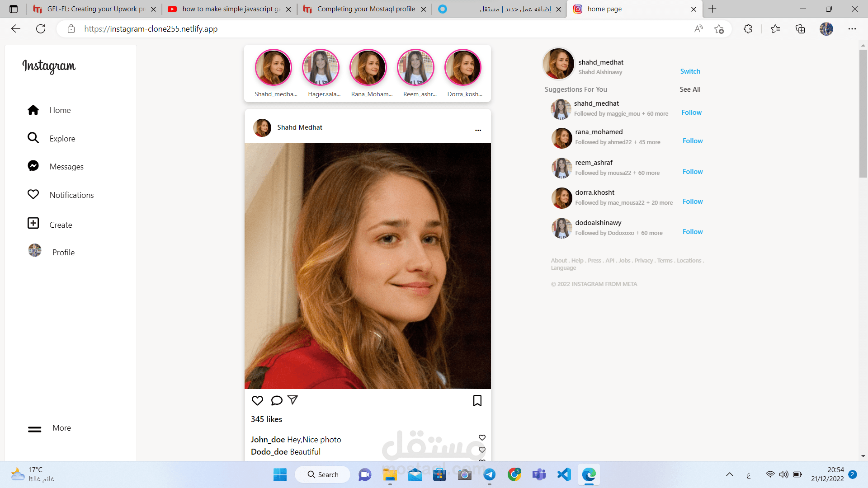Open Shahd_medha... story
This screenshot has width=868, height=488.
click(x=273, y=67)
